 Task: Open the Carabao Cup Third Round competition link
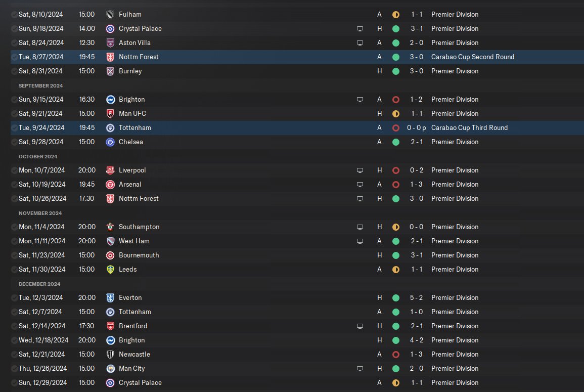pos(469,128)
